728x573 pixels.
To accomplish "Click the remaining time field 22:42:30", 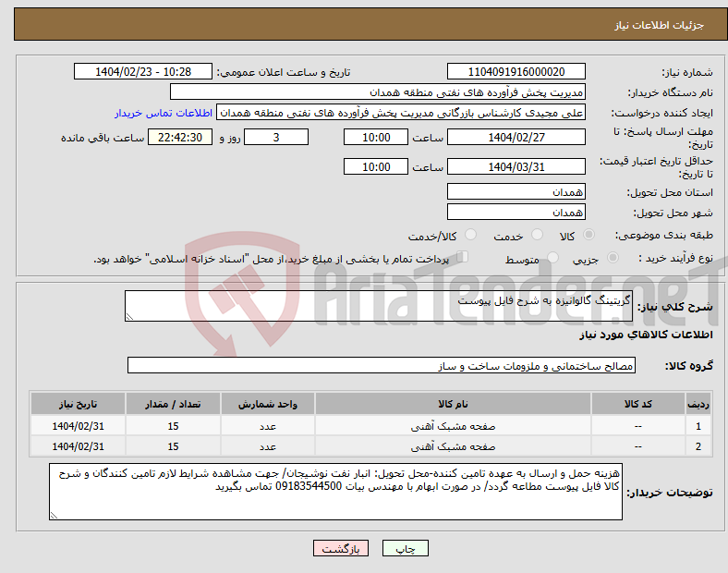I will point(180,137).
